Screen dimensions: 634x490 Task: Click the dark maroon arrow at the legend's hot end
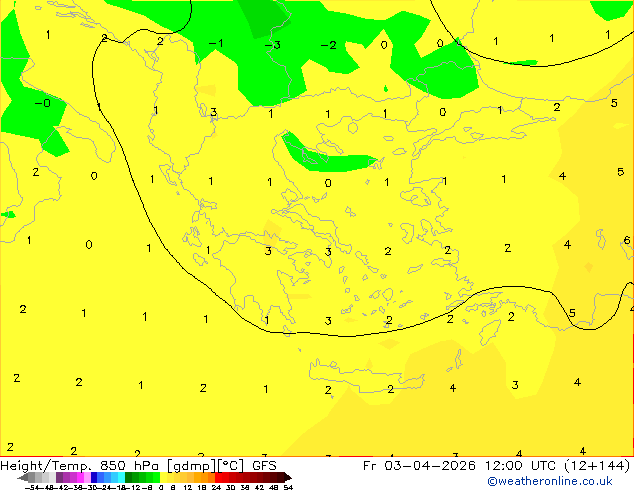(288, 477)
